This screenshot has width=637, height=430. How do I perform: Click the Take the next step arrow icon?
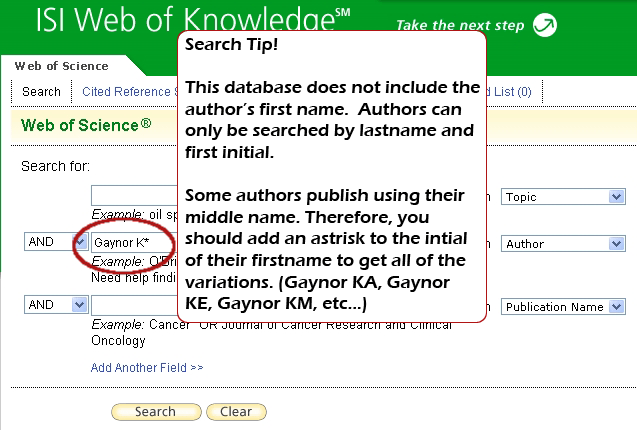[545, 25]
